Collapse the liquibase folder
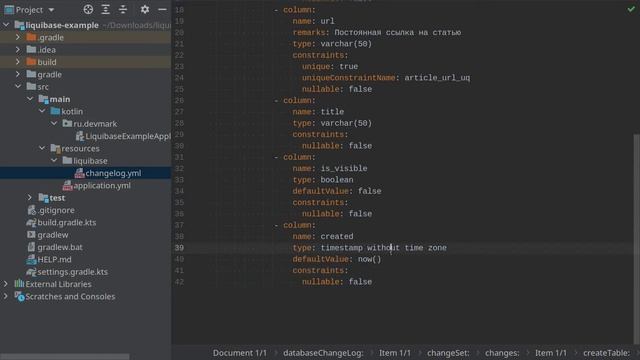The height and width of the screenshot is (360, 640). click(x=54, y=160)
